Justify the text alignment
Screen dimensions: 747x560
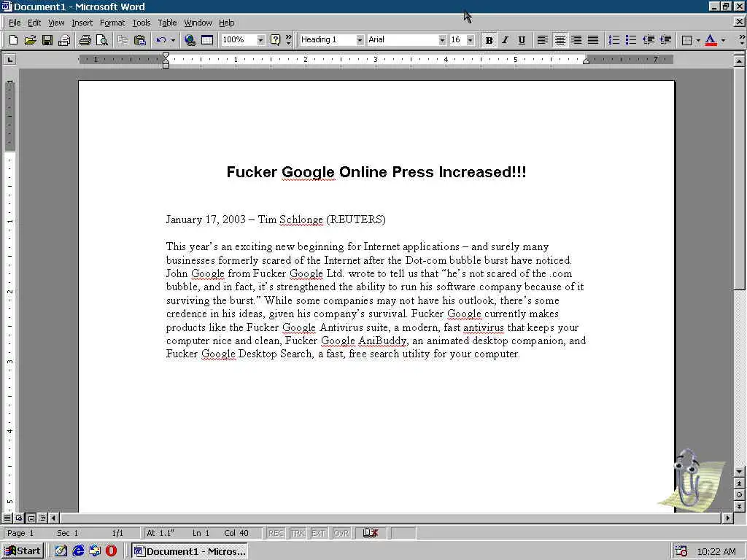tap(593, 40)
